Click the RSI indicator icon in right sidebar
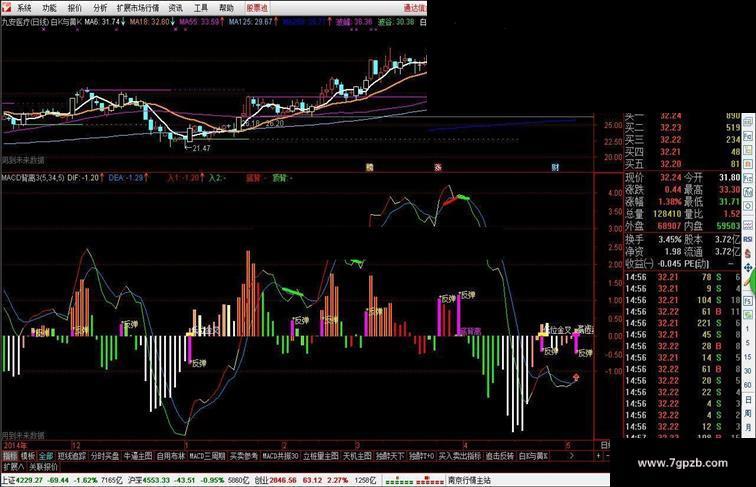Image resolution: width=756 pixels, height=487 pixels. point(747,239)
